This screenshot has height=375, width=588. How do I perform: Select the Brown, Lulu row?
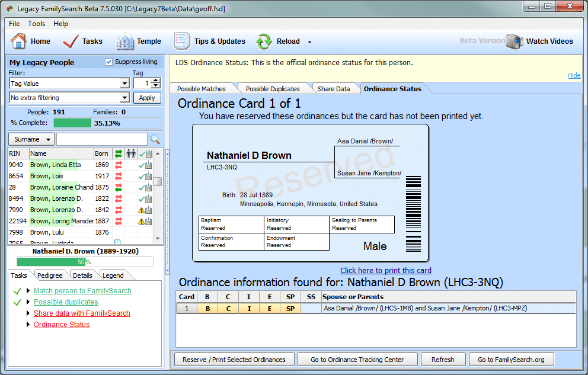[x=80, y=232]
